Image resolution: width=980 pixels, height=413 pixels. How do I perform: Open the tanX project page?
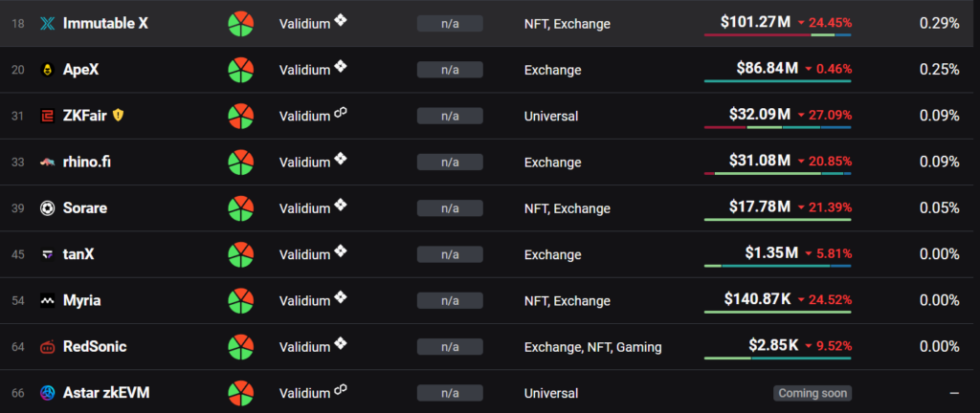[x=78, y=254]
